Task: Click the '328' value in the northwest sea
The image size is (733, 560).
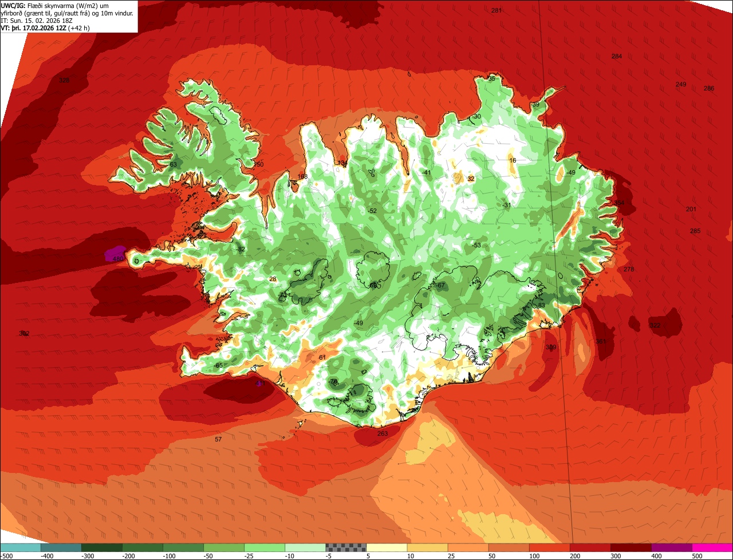Action: click(x=64, y=80)
